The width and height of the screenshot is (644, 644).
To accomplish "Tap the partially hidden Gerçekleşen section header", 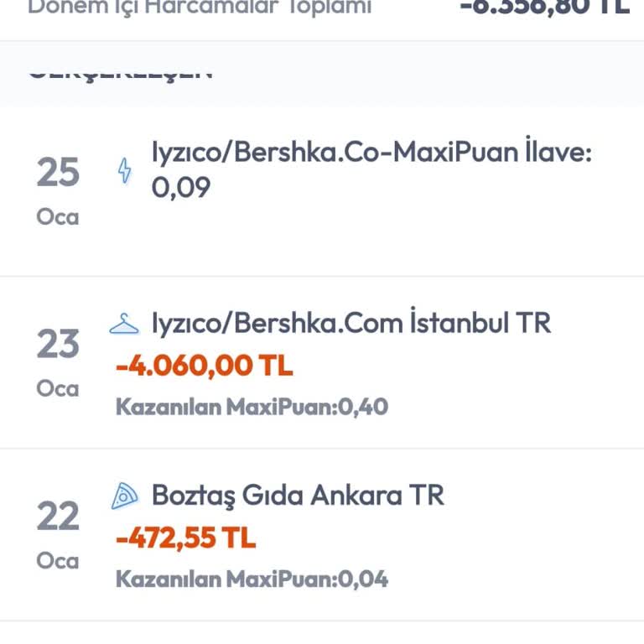I will (x=120, y=72).
